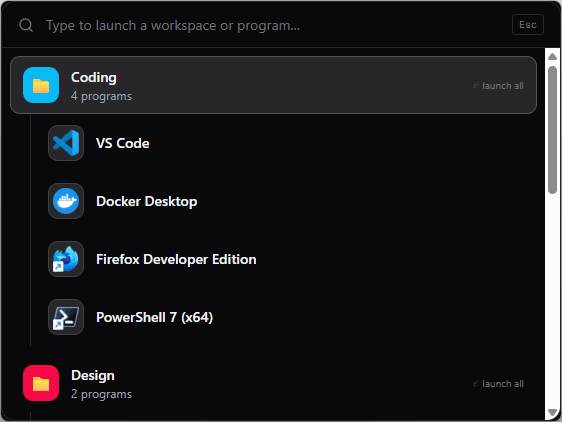
Task: Click the VS Code icon
Action: 66,143
